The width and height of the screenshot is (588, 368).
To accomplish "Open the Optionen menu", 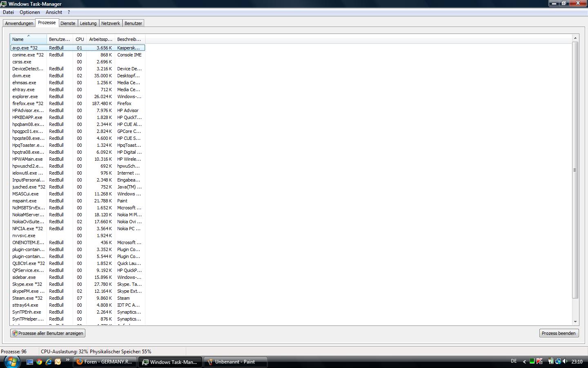I will pos(30,12).
